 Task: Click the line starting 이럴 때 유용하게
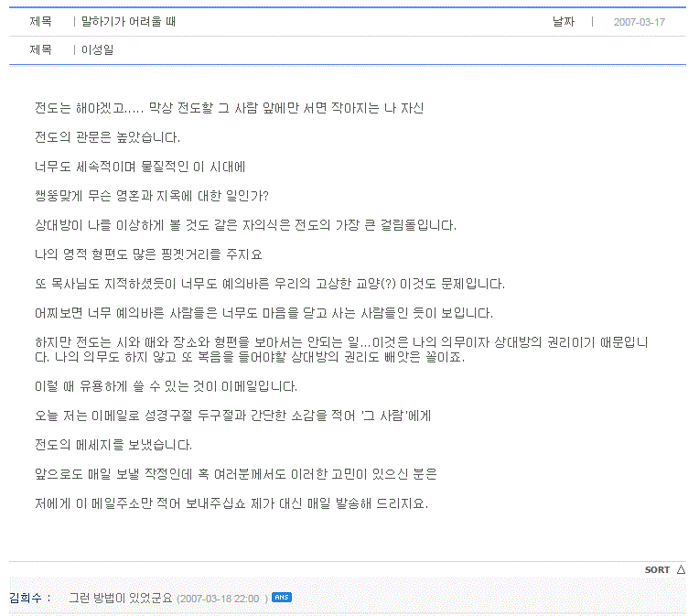click(166, 386)
